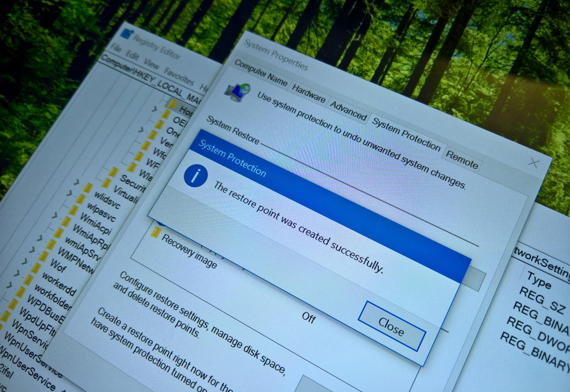Select the workerdd registry key

point(59,284)
